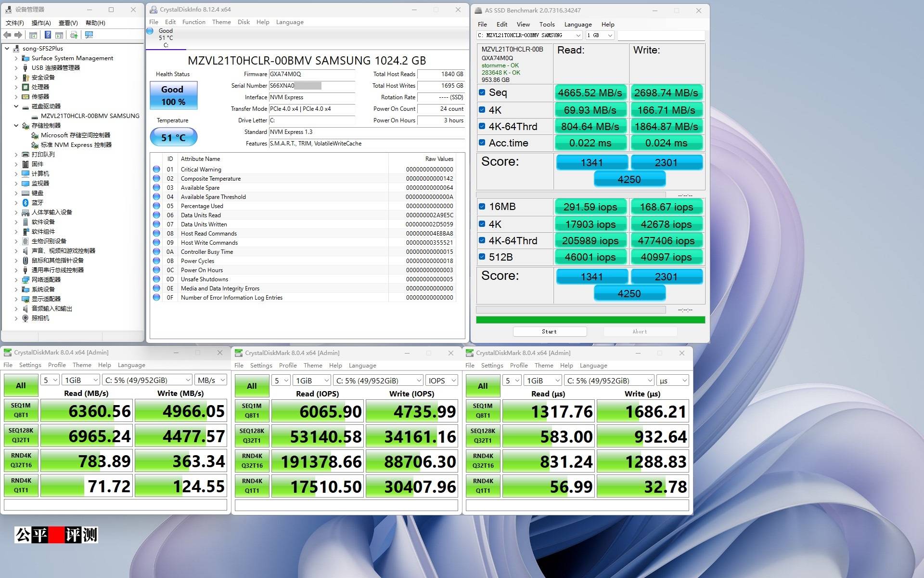
Task: Collapse the 存储控制器 tree node
Action: click(x=16, y=126)
